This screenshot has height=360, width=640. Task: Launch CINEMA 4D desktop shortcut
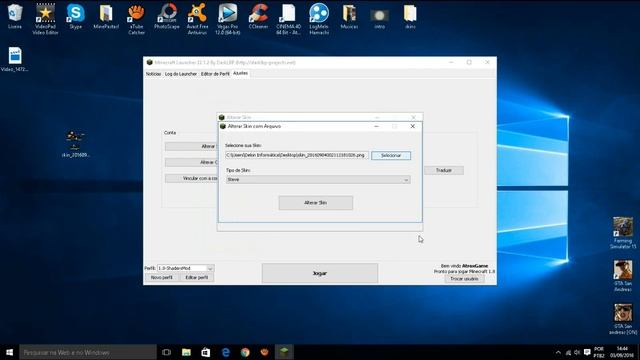(289, 19)
